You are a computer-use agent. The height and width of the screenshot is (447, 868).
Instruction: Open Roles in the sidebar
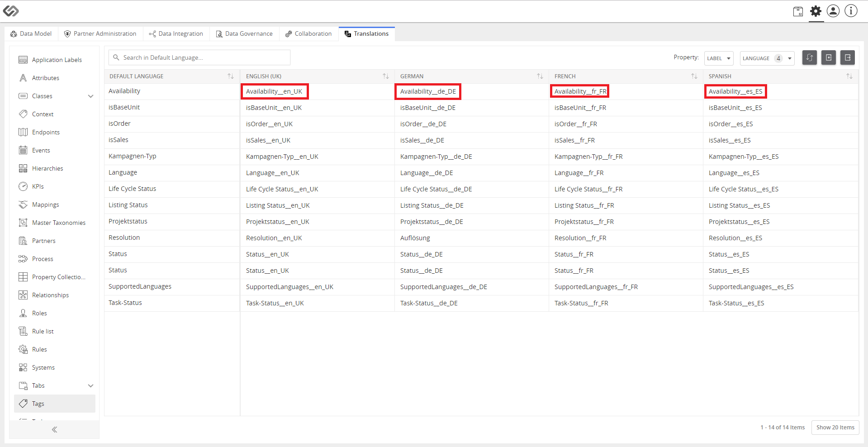[x=55, y=313]
